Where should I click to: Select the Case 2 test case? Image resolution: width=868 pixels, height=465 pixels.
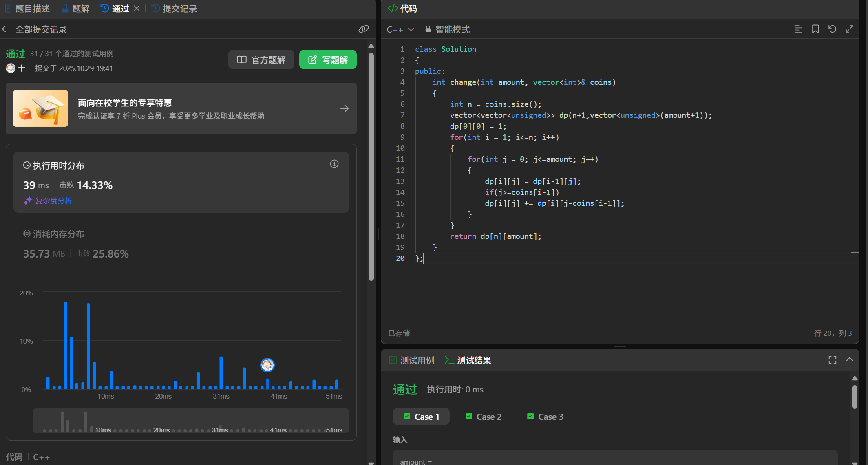tap(484, 417)
